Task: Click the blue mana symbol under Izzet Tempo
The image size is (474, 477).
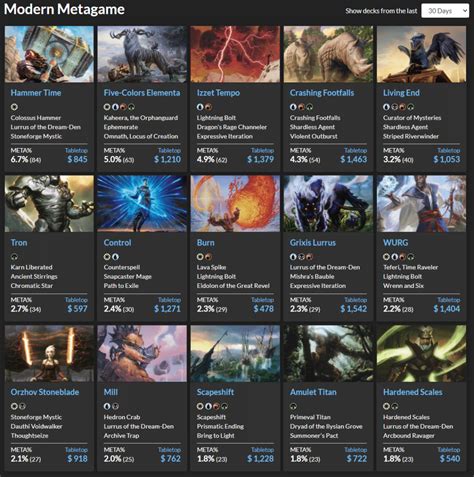Action: coord(200,107)
